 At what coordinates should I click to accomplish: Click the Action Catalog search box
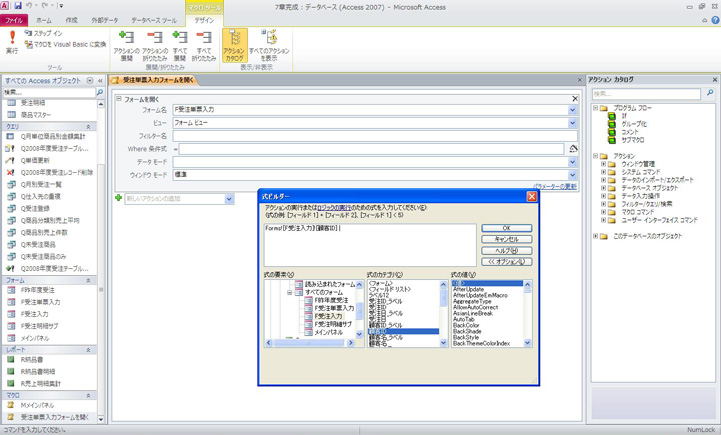(647, 93)
